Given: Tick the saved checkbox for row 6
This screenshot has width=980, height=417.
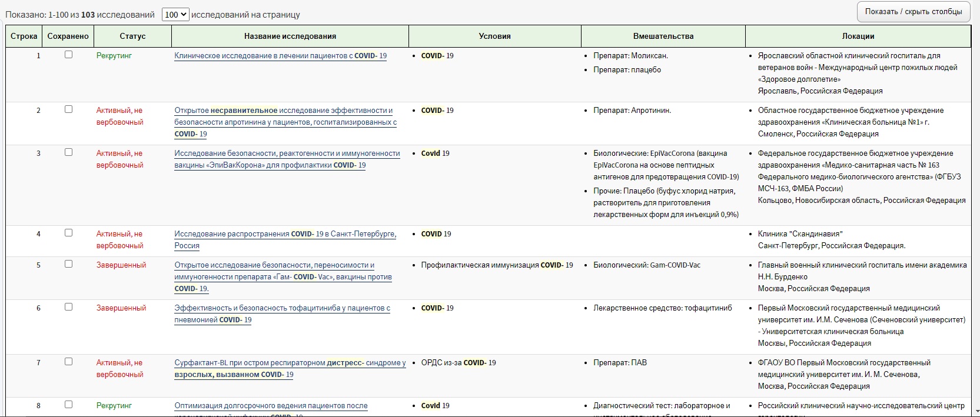Looking at the screenshot, I should coord(68,307).
